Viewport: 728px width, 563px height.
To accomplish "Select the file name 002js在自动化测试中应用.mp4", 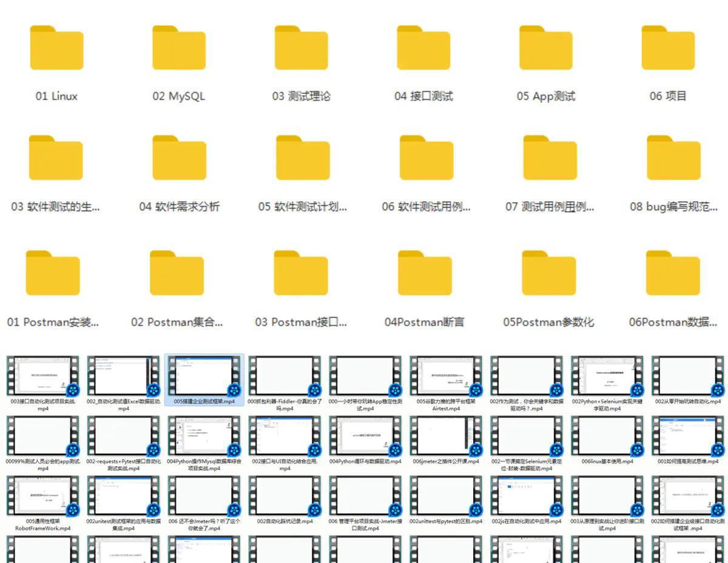I will [x=527, y=521].
